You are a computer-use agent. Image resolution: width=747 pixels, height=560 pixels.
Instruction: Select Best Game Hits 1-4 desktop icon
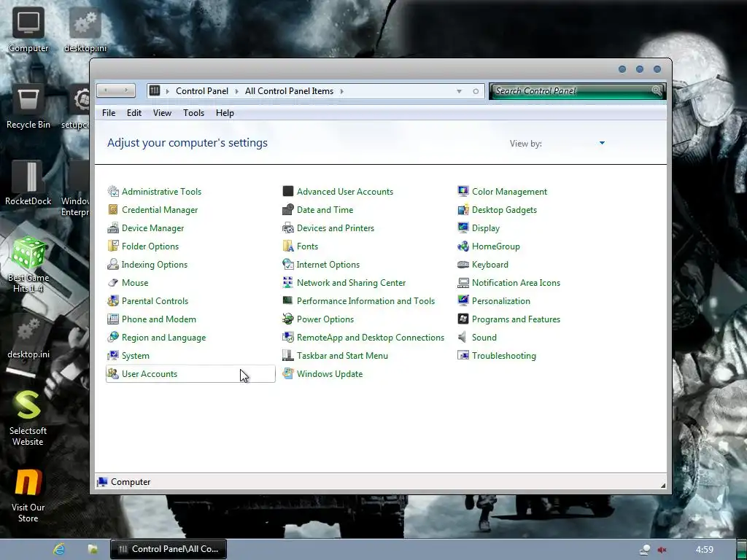[28, 265]
